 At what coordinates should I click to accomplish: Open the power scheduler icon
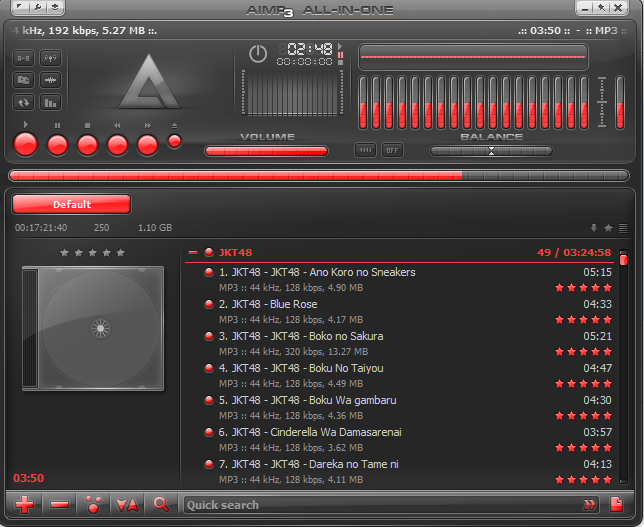pos(258,54)
